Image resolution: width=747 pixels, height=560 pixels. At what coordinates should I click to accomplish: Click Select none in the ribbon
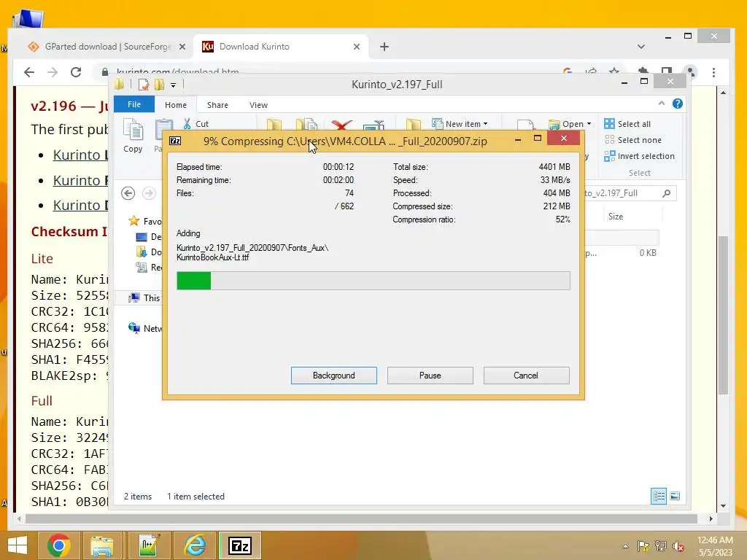coord(632,140)
